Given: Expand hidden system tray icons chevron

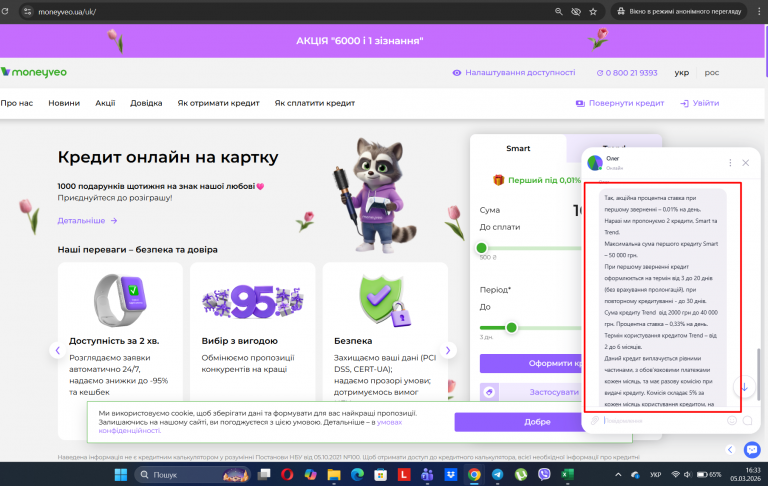Looking at the screenshot, I should (618, 474).
